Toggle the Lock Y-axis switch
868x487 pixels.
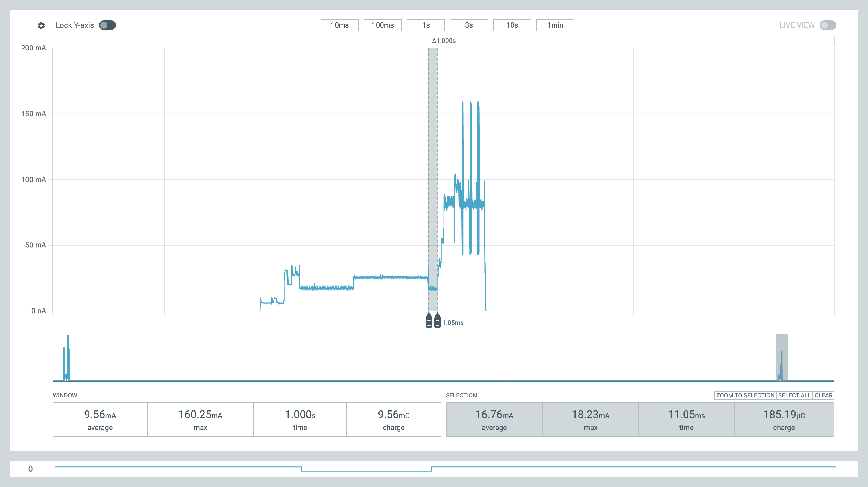pyautogui.click(x=107, y=25)
